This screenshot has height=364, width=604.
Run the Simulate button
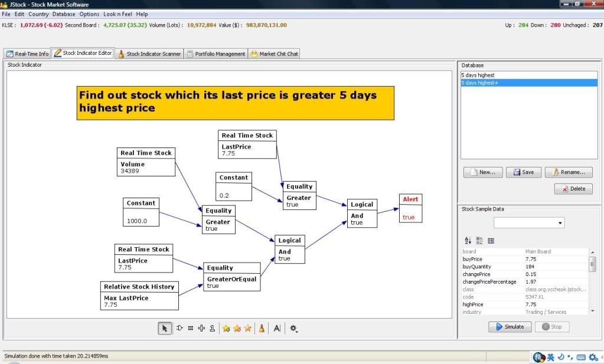point(510,327)
